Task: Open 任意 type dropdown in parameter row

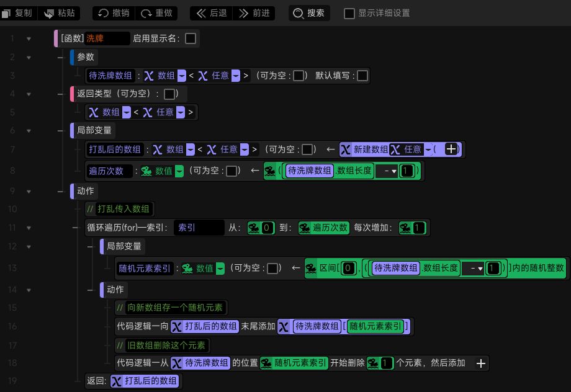Action: click(x=236, y=76)
